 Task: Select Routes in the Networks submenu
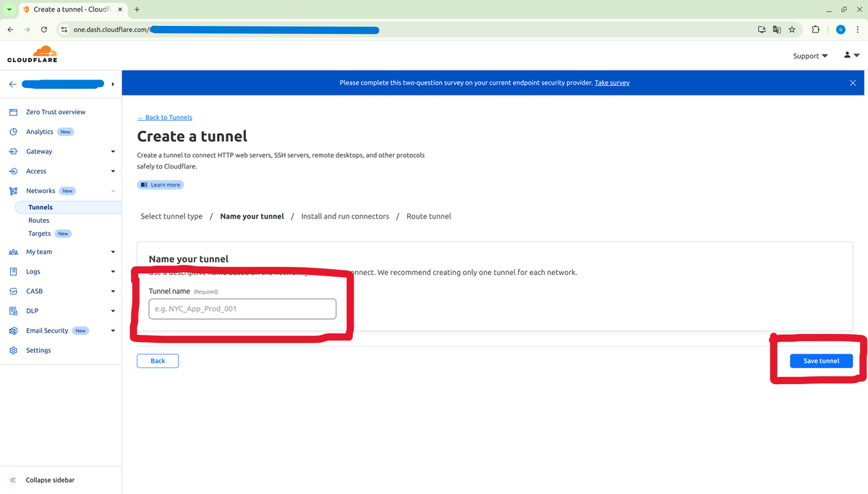(x=39, y=221)
